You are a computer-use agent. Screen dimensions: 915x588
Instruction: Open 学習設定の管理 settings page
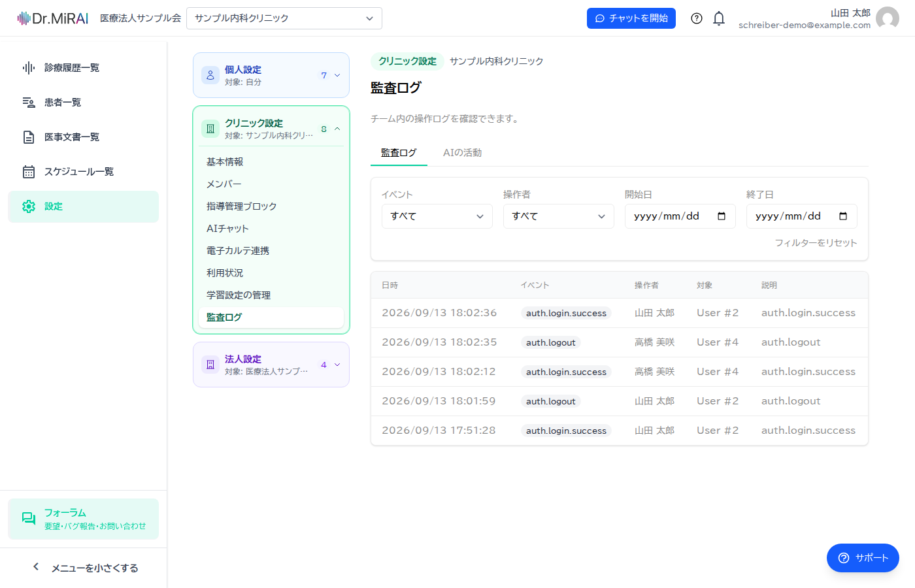271,295
